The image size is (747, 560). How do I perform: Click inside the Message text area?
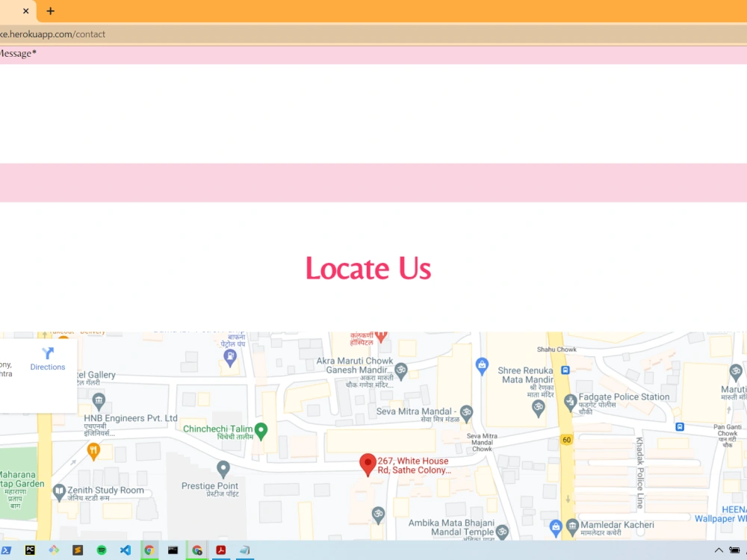(x=373, y=113)
